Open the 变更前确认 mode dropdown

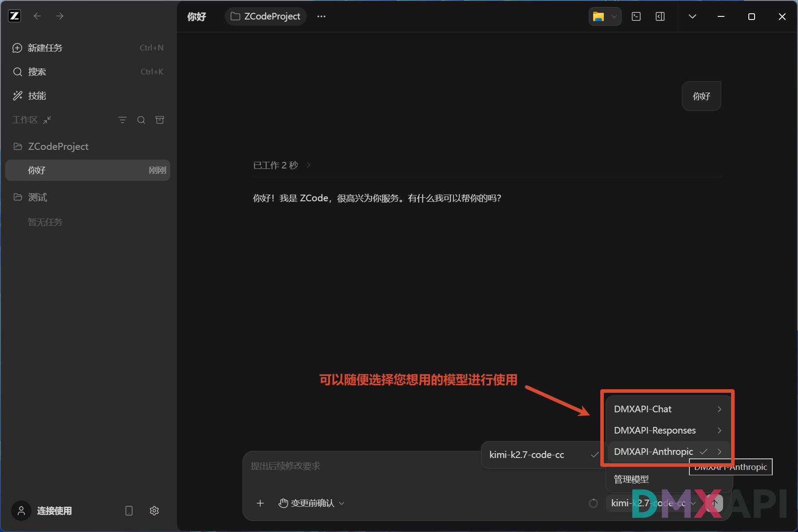coord(312,503)
